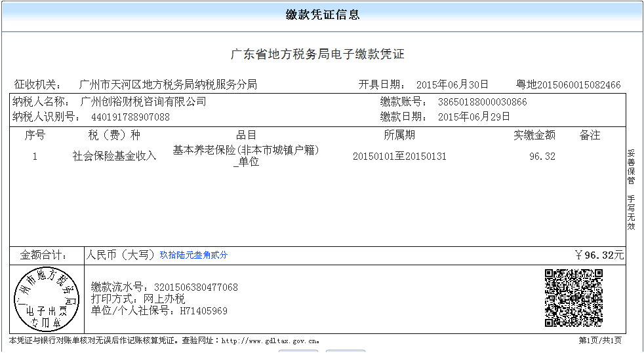Select the 社会保险基金收入 tax type cell
The image size is (644, 353).
pos(115,156)
